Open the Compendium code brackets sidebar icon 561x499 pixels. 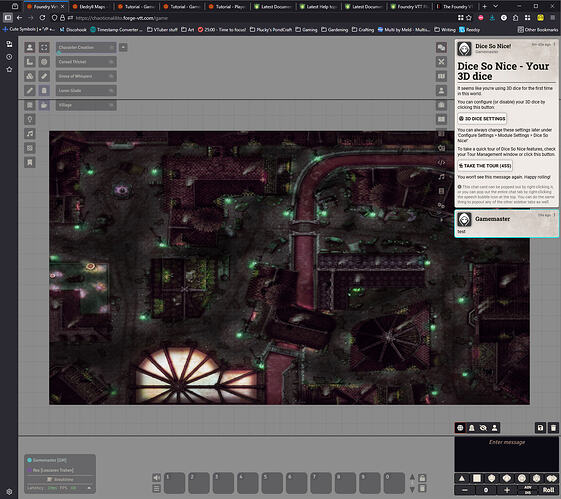(x=442, y=162)
